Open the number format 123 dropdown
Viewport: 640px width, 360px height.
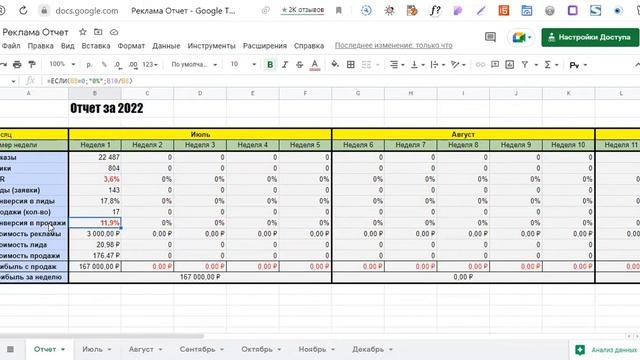[x=150, y=64]
